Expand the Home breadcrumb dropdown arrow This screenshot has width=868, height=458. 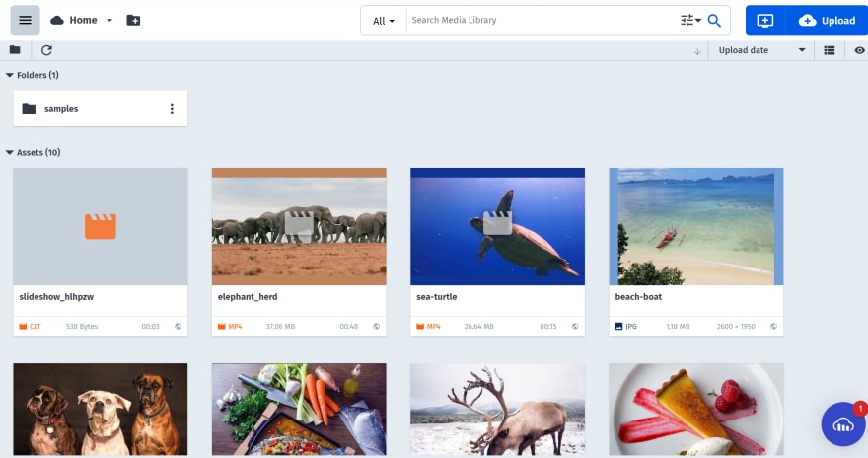click(109, 21)
